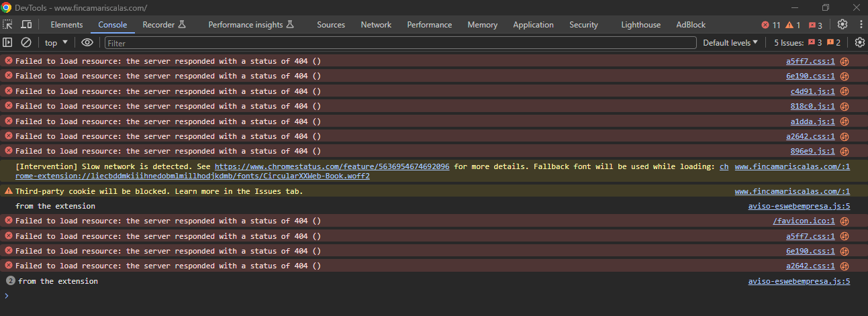Open the /favicon.ico:1 source link

[x=804, y=221]
